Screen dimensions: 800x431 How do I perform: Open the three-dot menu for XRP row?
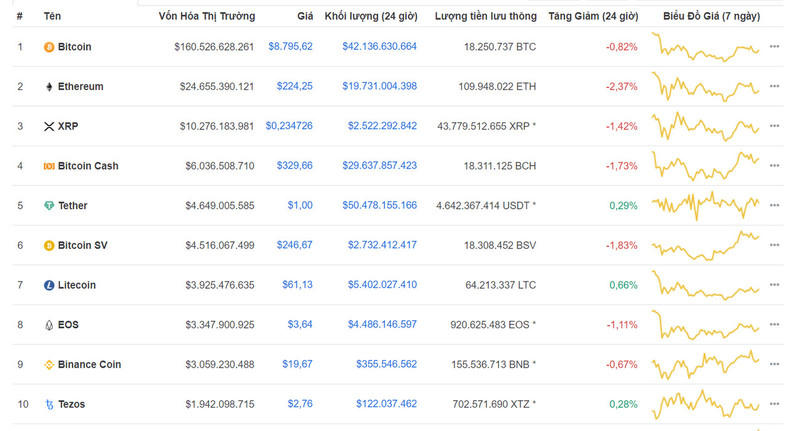[x=774, y=126]
